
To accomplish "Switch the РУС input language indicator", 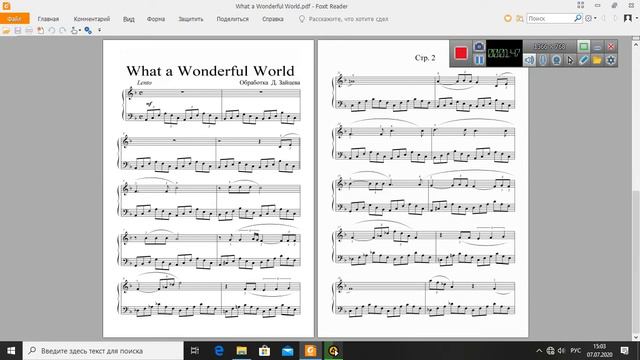I will (x=576, y=351).
